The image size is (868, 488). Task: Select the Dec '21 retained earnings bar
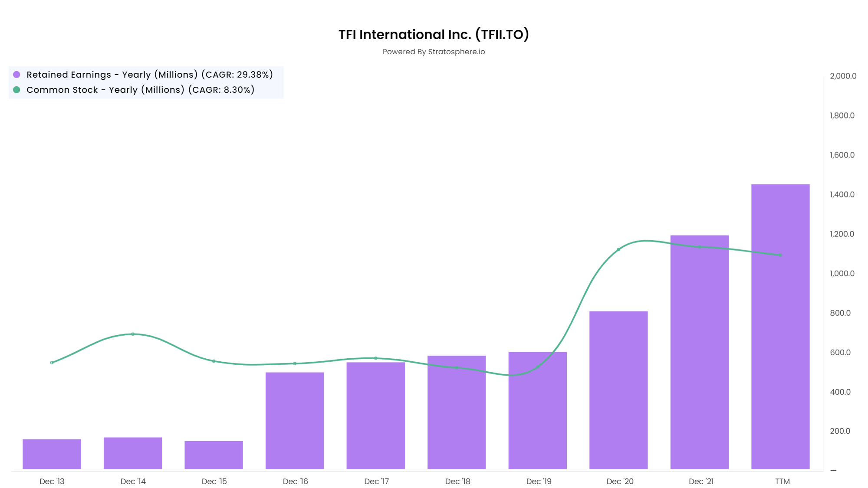click(x=699, y=352)
